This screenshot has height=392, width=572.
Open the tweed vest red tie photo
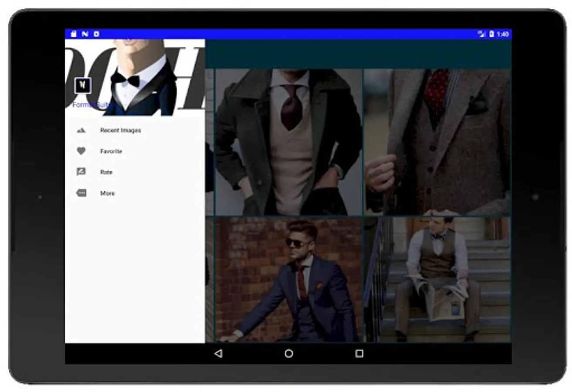click(437, 142)
